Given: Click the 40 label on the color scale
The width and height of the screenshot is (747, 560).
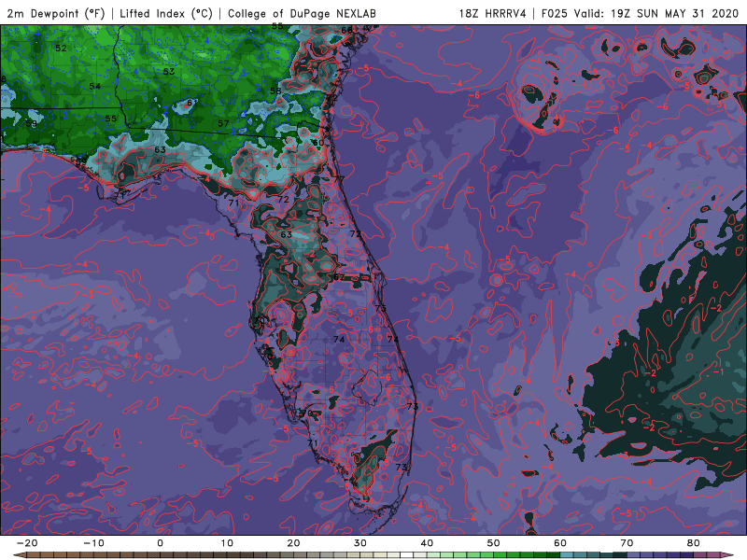Looking at the screenshot, I should tap(427, 543).
